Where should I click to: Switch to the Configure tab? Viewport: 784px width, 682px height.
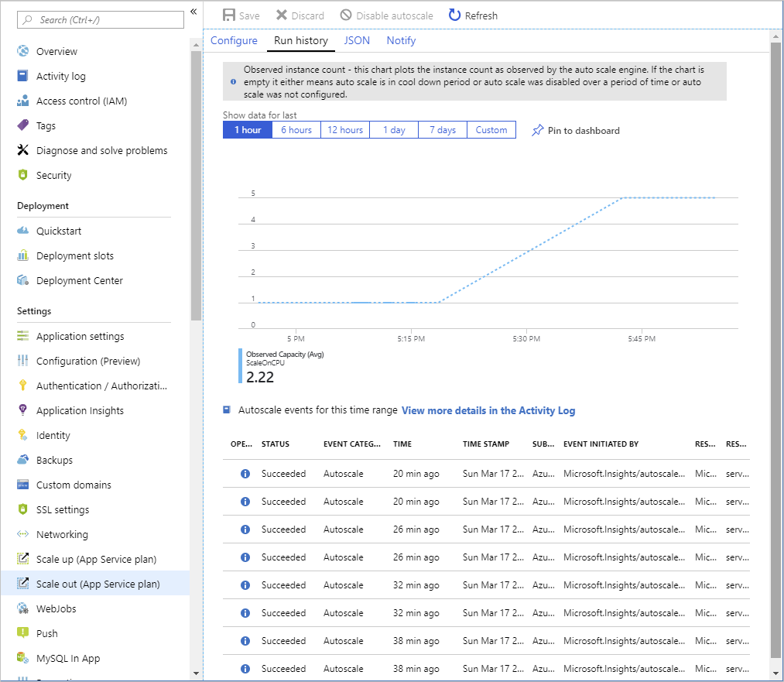[x=234, y=40]
